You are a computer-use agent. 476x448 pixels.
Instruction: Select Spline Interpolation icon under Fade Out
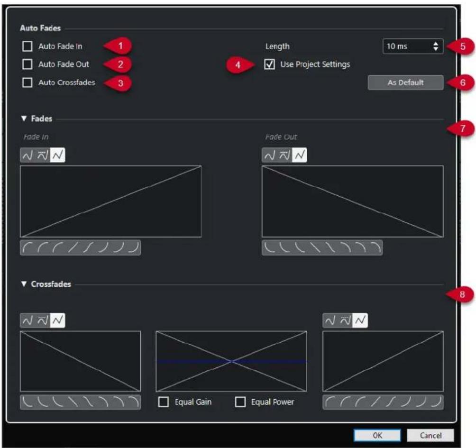coord(270,155)
